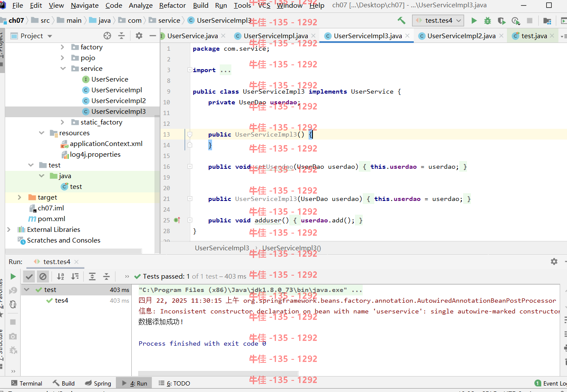The image size is (567, 392).
Task: Open the Terminal tool window
Action: click(27, 383)
